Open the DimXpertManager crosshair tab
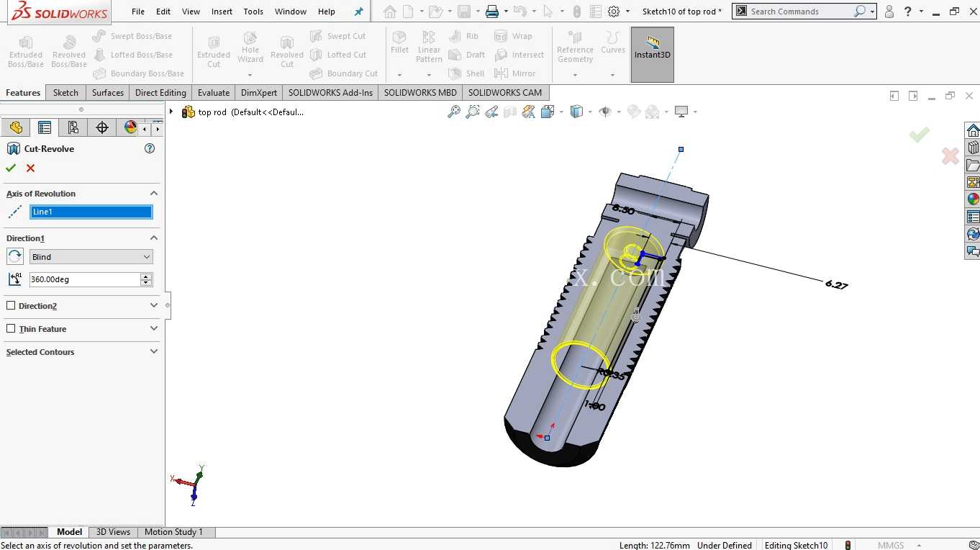The width and height of the screenshot is (980, 550). tap(102, 127)
